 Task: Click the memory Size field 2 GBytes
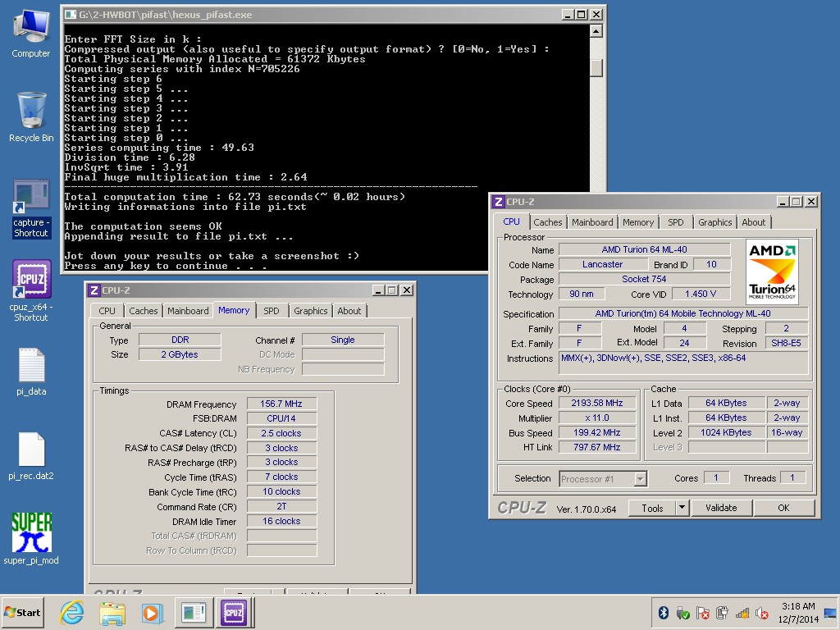point(180,354)
